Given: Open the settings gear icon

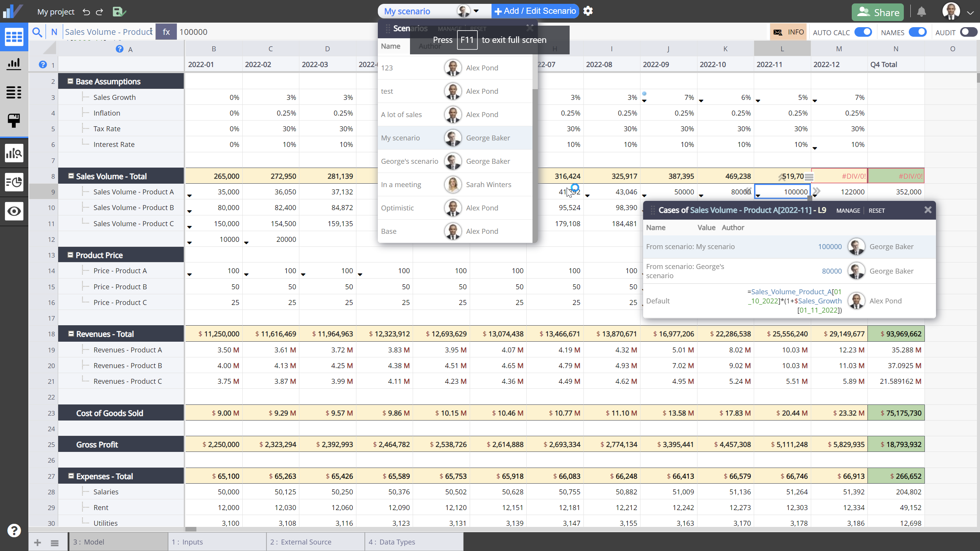Looking at the screenshot, I should [x=588, y=11].
